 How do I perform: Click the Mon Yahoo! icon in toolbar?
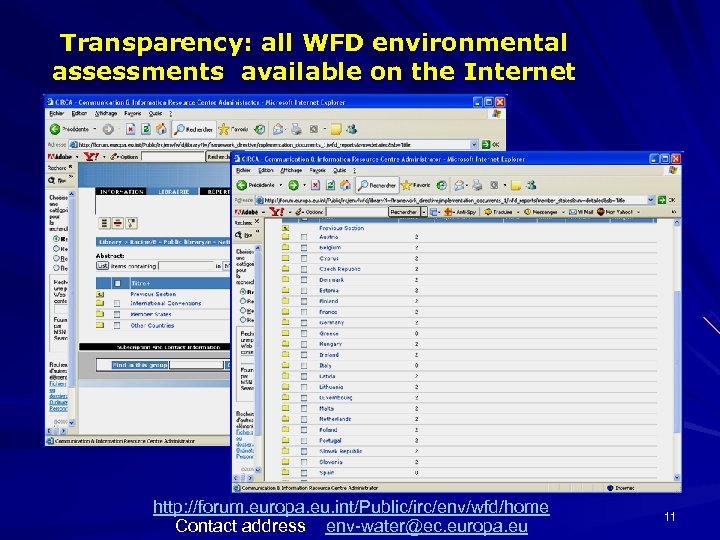(601, 212)
